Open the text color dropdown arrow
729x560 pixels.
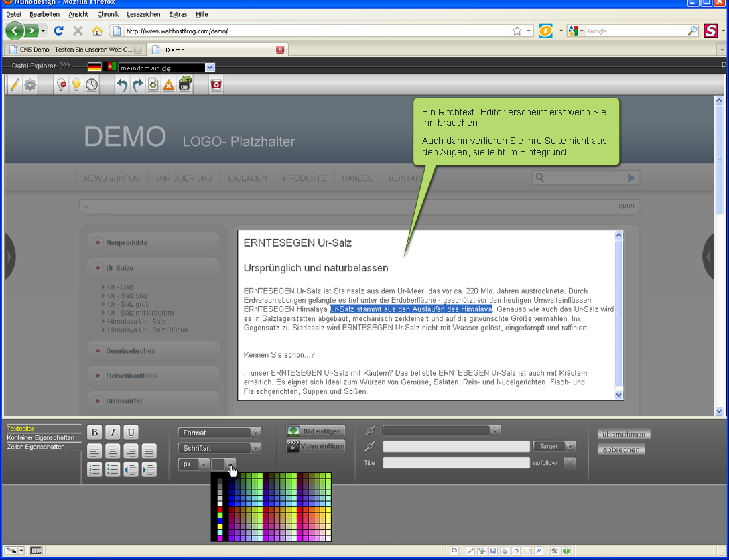(x=230, y=464)
